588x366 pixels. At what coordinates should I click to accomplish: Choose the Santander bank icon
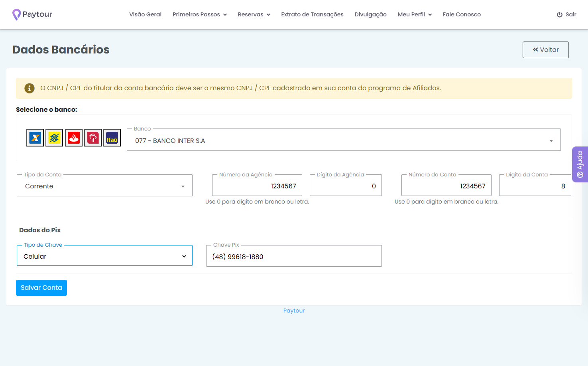point(74,138)
